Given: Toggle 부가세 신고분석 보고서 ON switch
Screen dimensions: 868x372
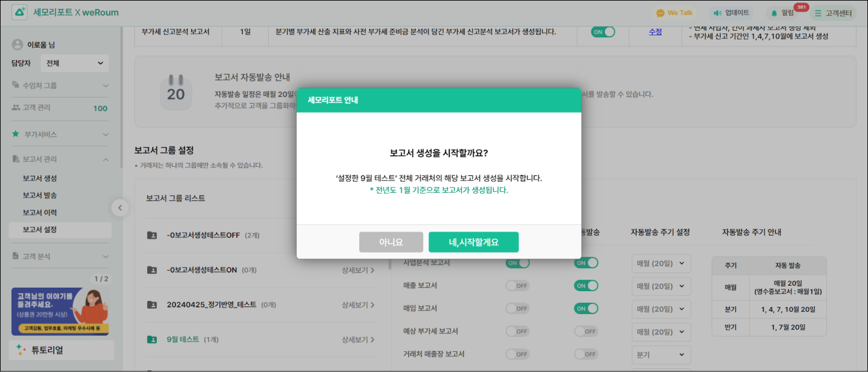Looking at the screenshot, I should [602, 32].
